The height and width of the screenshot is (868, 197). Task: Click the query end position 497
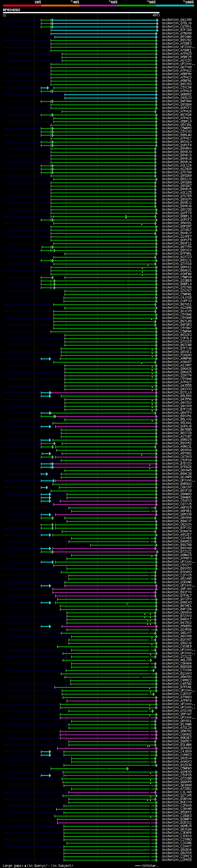point(155,15)
